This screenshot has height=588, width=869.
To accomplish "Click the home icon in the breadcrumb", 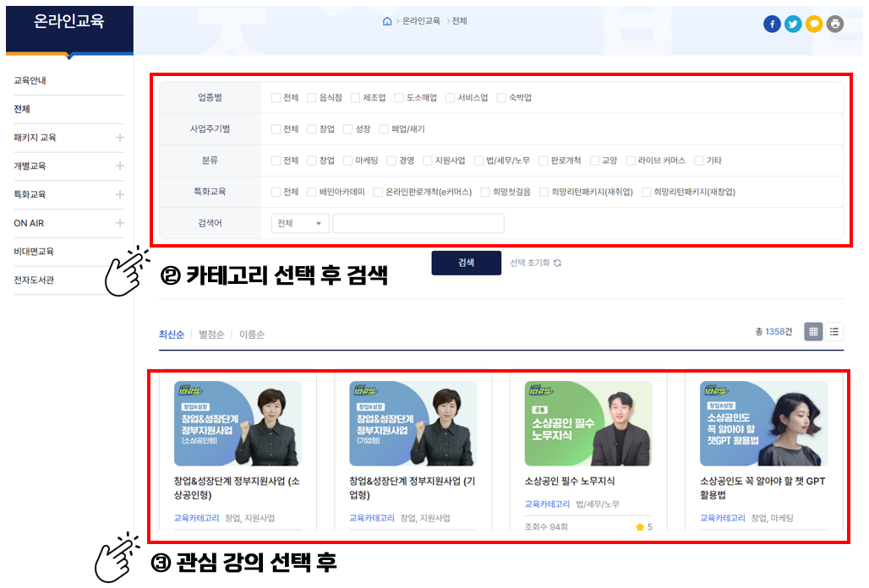I will pyautogui.click(x=387, y=23).
